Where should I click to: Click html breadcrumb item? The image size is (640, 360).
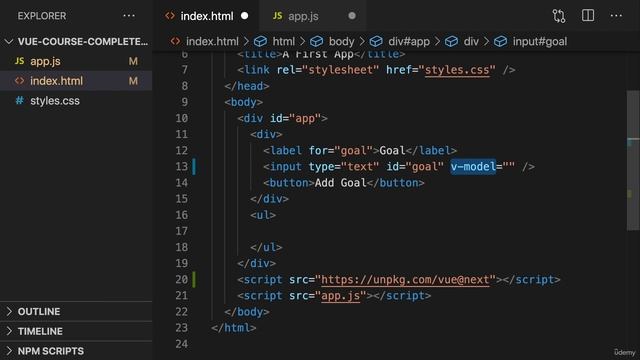(x=283, y=42)
